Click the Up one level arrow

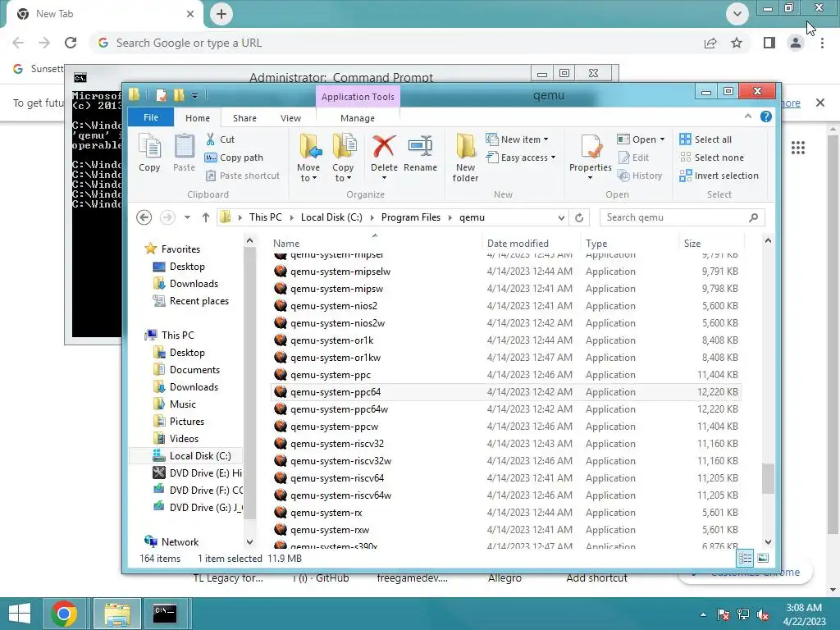(206, 217)
